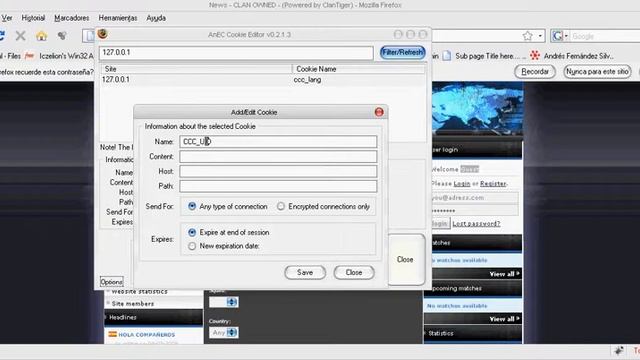Close the Add/Edit Cookie dialog with red button
640x360 pixels.
pyautogui.click(x=379, y=112)
